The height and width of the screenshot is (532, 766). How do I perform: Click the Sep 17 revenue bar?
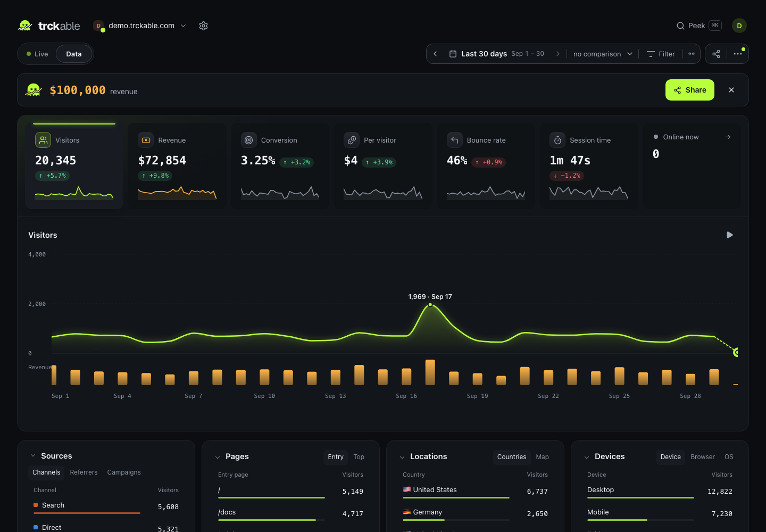point(430,372)
